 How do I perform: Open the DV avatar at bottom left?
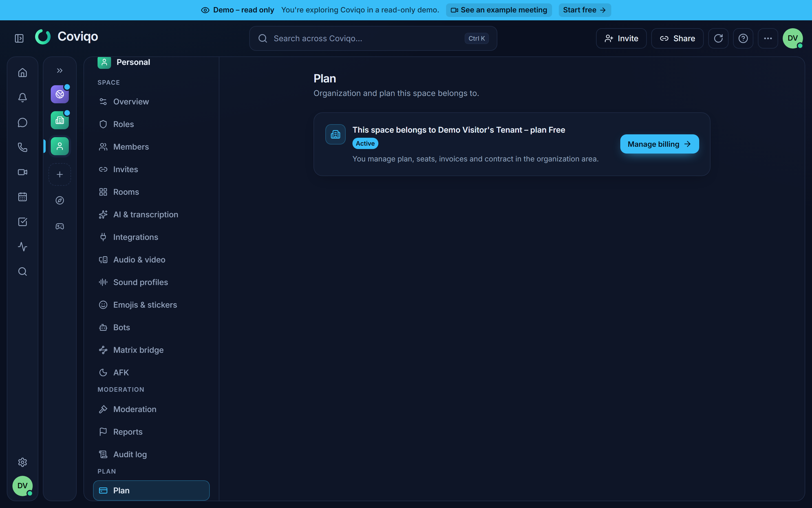click(x=23, y=486)
